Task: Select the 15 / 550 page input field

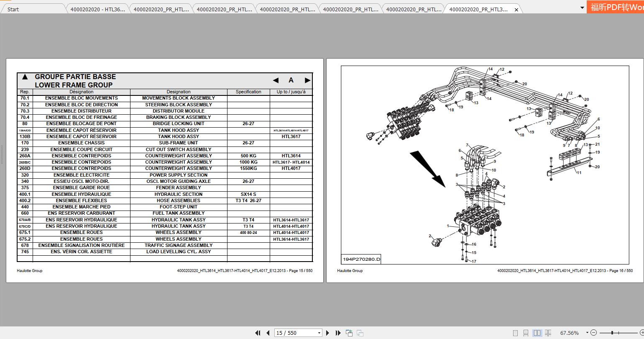Action: 293,333
